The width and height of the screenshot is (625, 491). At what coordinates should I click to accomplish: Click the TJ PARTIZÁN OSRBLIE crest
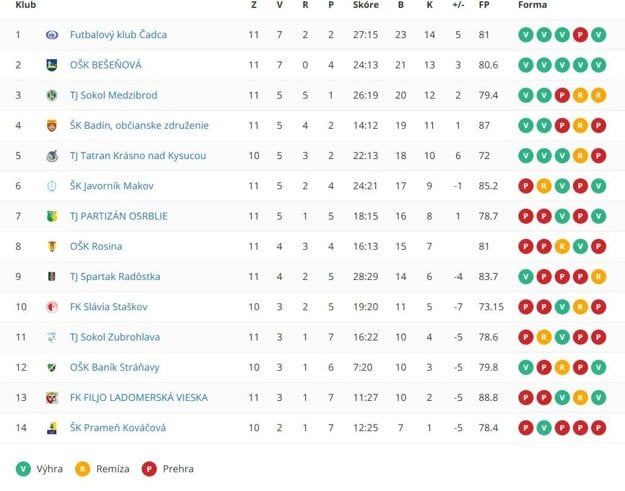click(52, 216)
